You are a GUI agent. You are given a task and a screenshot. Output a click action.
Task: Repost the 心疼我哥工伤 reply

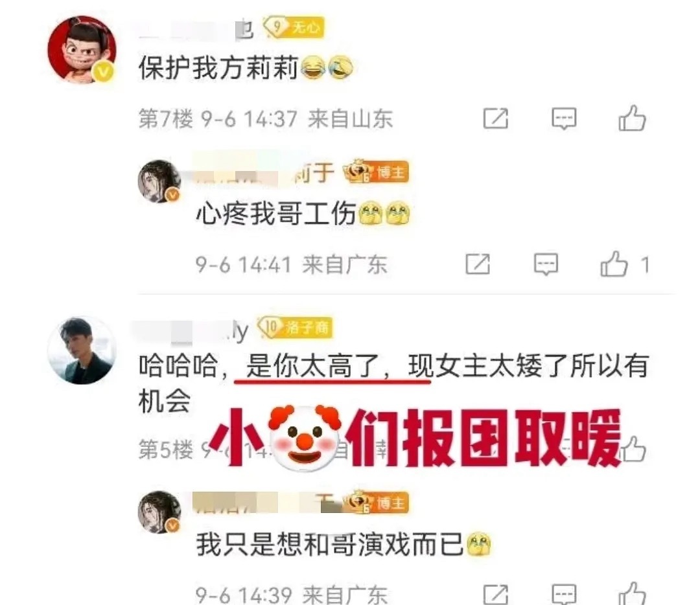point(478,264)
